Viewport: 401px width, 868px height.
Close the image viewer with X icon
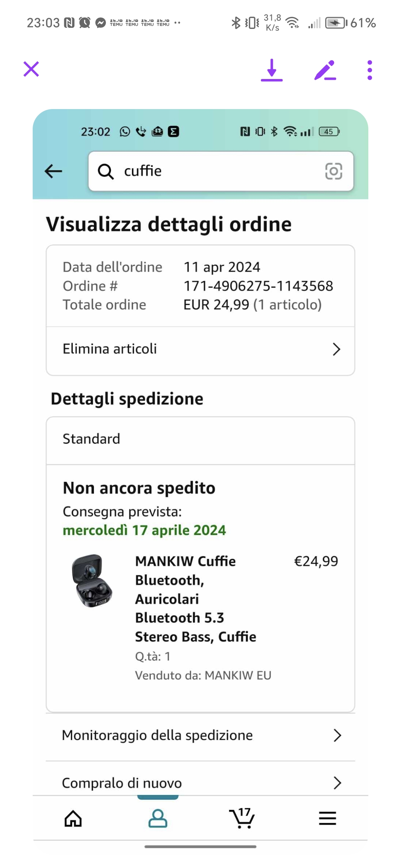[31, 69]
